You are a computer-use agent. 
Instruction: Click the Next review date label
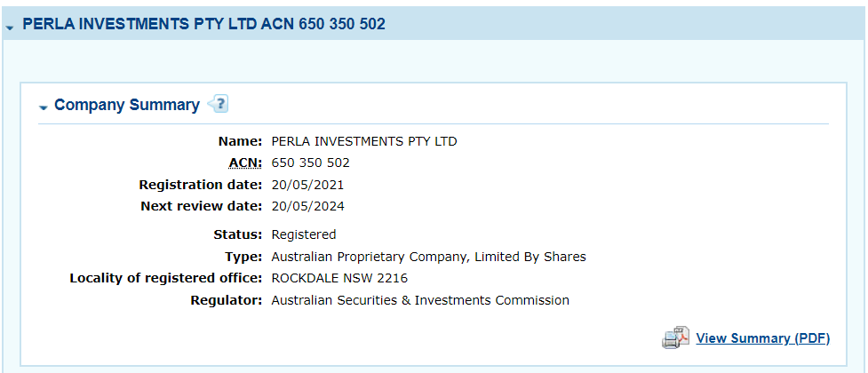click(201, 206)
